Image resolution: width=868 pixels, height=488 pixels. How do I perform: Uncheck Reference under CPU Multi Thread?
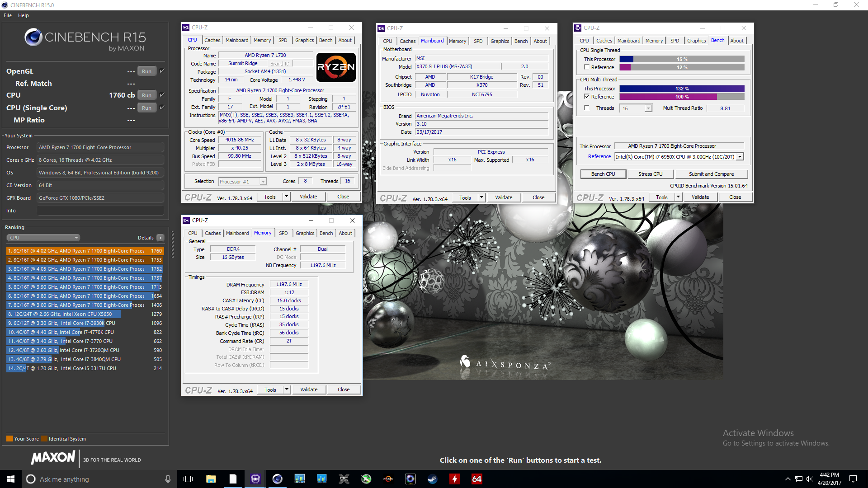[x=587, y=97]
